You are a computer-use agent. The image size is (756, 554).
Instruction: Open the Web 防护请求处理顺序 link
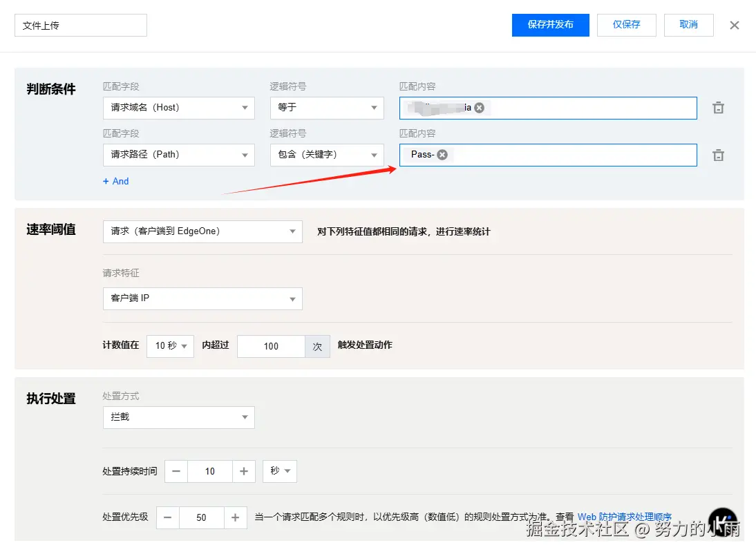625,517
